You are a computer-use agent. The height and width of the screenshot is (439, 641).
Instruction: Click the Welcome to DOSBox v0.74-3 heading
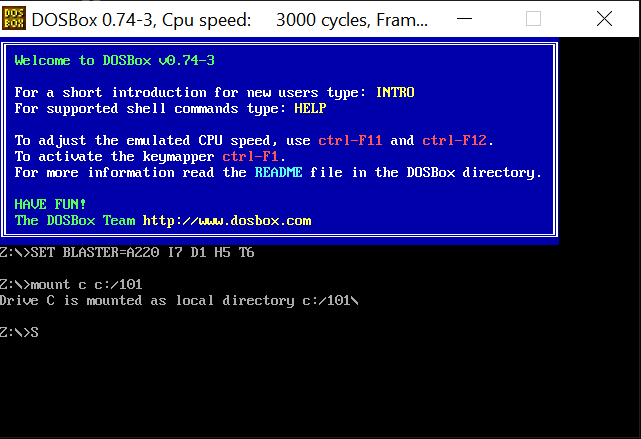[x=114, y=60]
